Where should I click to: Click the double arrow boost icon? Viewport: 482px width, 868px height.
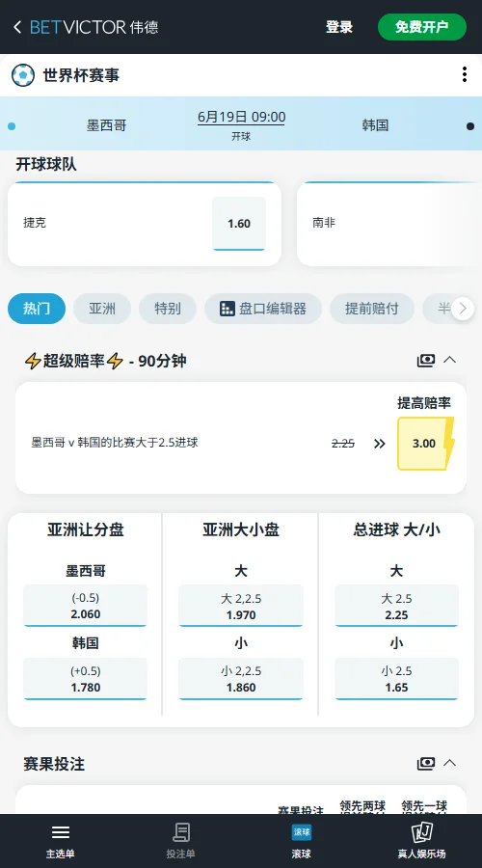[379, 444]
